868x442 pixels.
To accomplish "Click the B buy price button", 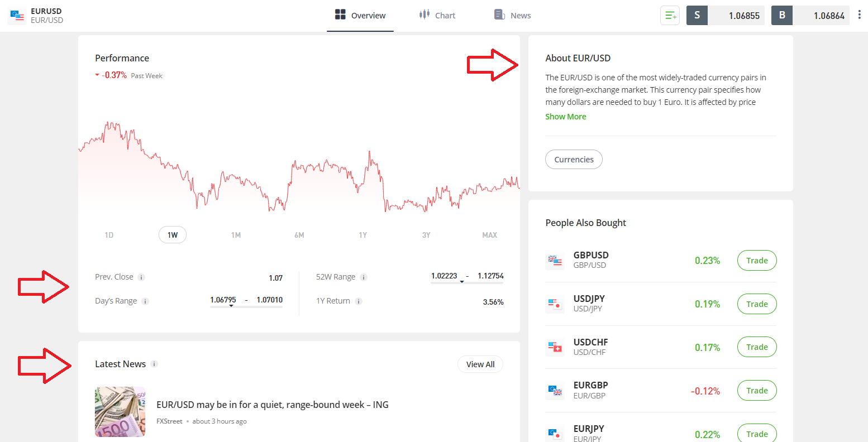I will tap(810, 16).
